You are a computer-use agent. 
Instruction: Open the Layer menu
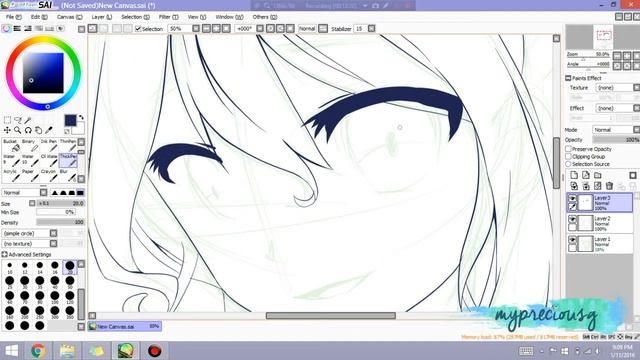tap(102, 17)
